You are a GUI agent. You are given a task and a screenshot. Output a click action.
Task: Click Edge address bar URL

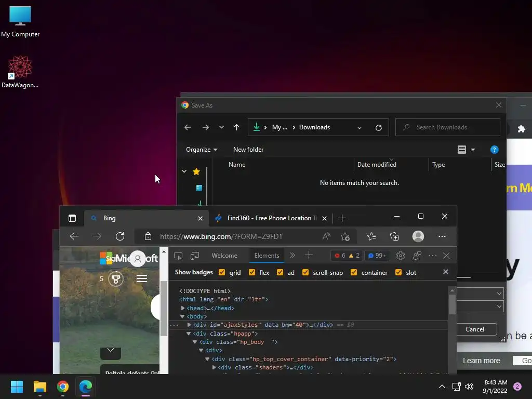point(221,236)
